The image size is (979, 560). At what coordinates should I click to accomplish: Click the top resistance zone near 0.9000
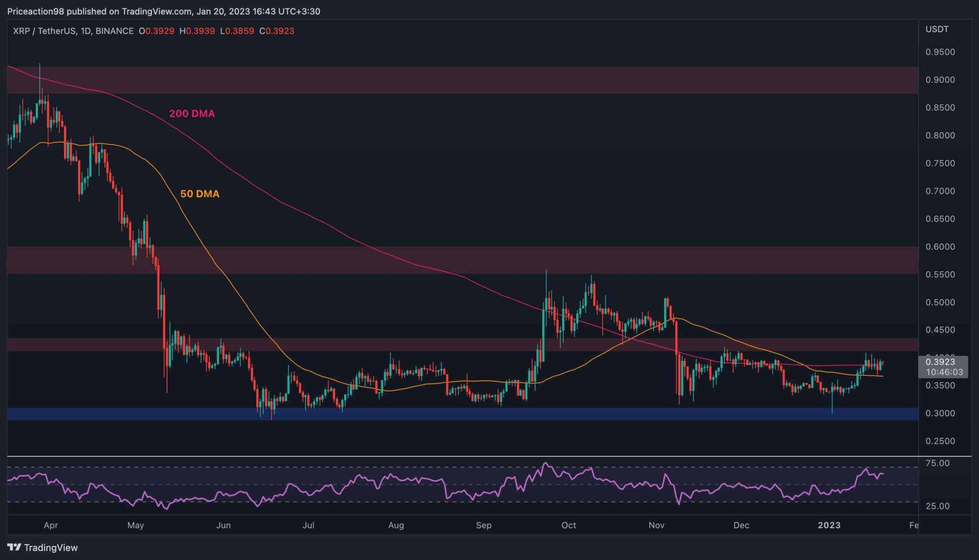point(462,80)
